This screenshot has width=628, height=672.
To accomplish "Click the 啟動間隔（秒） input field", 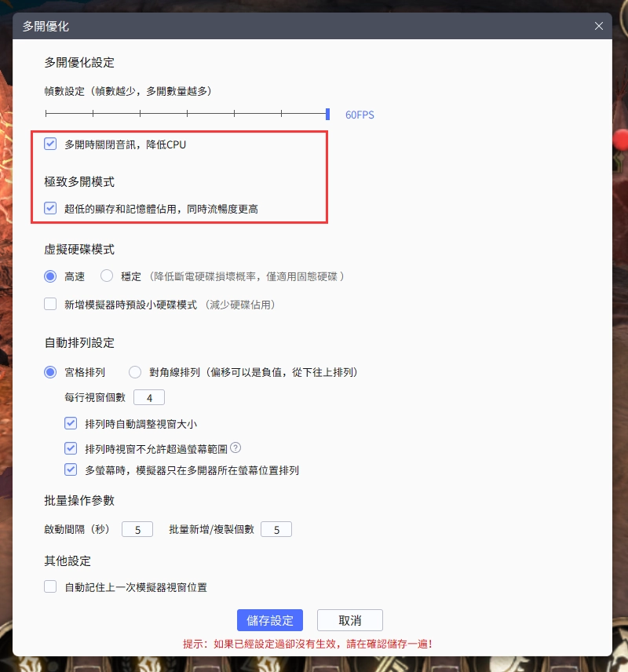I will (x=137, y=529).
